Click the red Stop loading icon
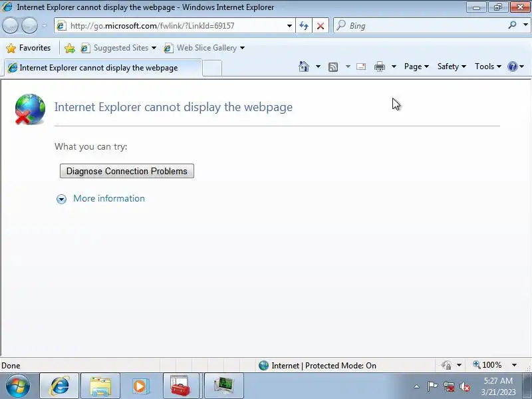 (321, 26)
